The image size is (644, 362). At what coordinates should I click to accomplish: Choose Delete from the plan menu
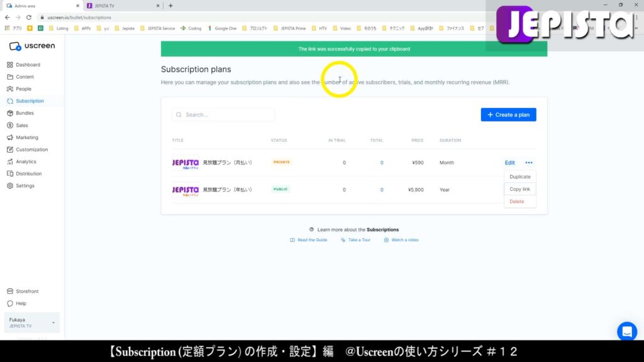coord(517,202)
